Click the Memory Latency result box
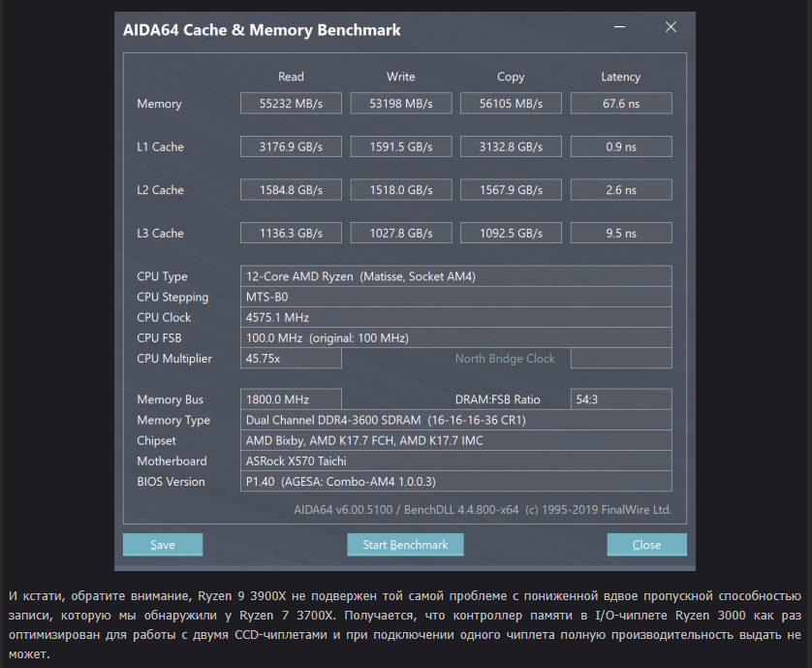The height and width of the screenshot is (668, 812). click(x=621, y=104)
